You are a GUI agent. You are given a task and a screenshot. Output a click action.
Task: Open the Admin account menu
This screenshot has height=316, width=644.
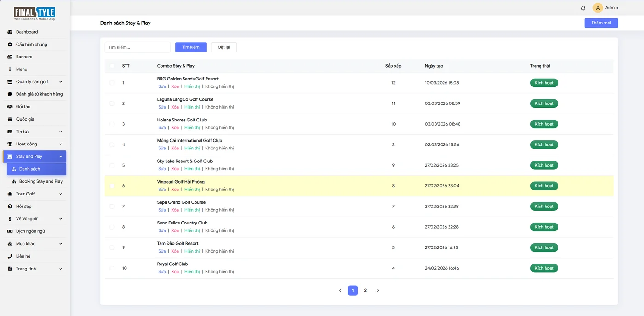click(x=605, y=8)
